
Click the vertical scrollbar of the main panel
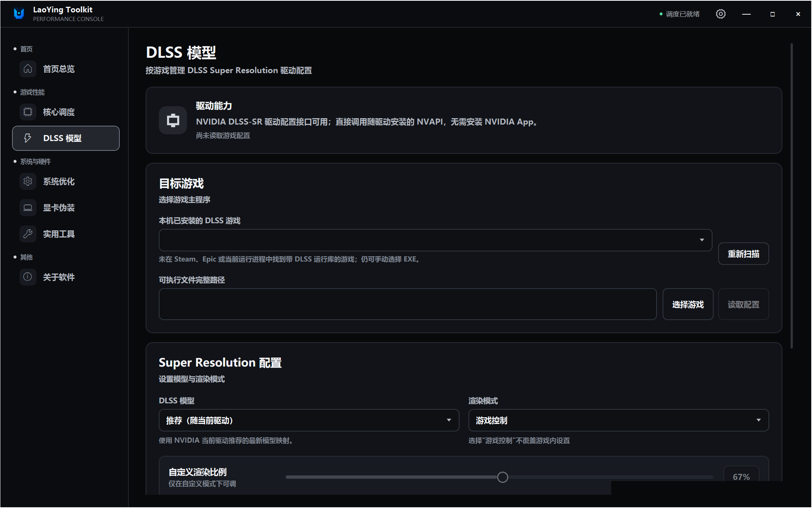click(x=792, y=196)
